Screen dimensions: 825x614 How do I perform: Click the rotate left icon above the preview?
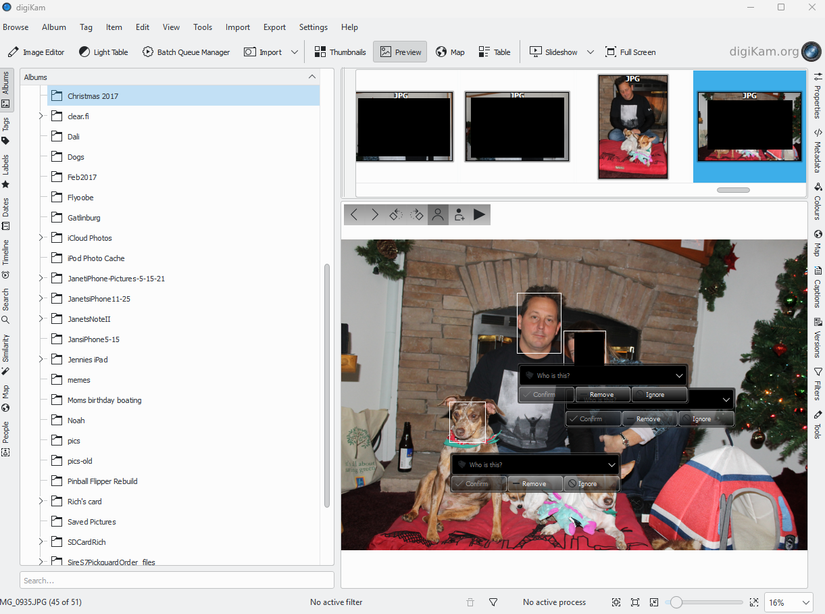pyautogui.click(x=396, y=214)
